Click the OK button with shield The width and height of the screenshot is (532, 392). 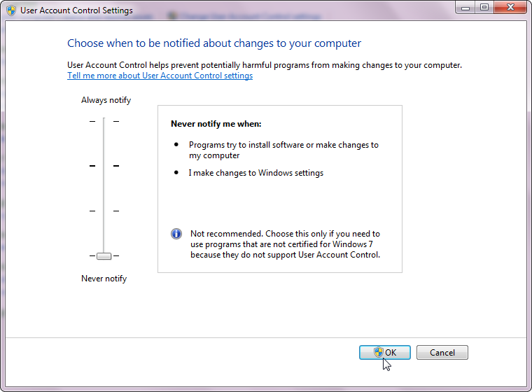coord(385,352)
